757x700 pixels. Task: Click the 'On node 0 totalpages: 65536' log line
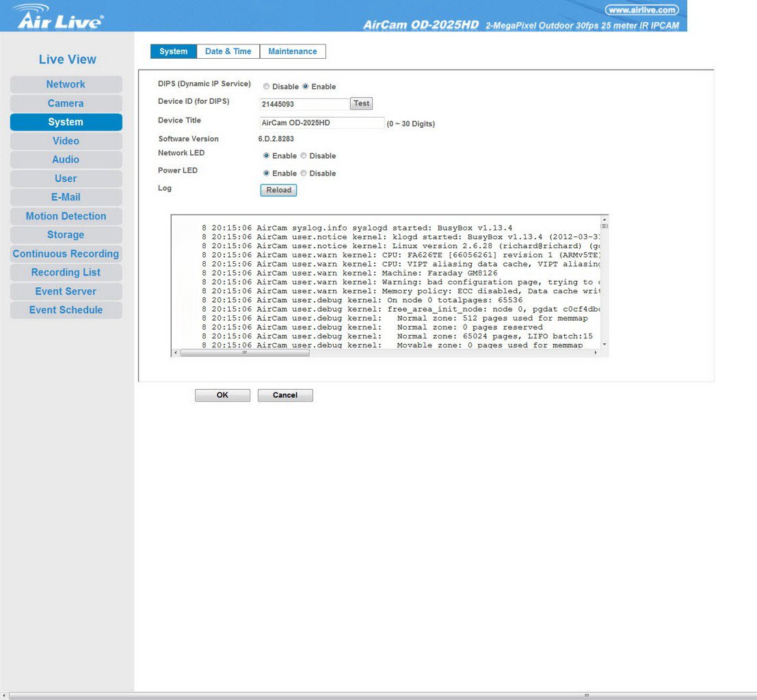[x=362, y=300]
